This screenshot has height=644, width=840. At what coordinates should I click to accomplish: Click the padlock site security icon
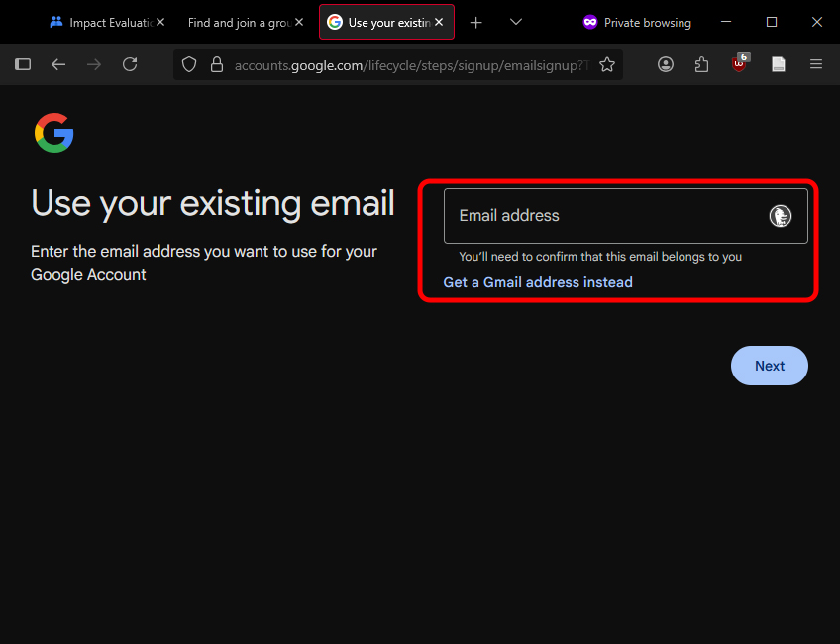point(217,65)
